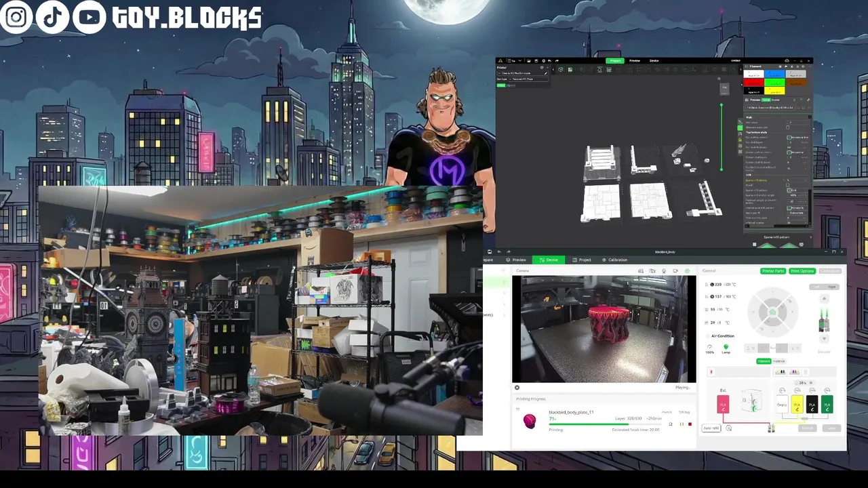The image size is (868, 488).
Task: Switch to Right nozzle in Left/Right toggle
Action: pos(831,287)
